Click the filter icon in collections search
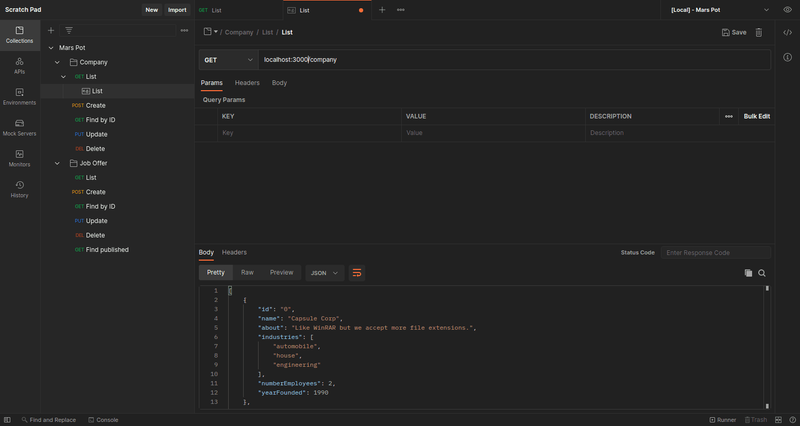 coord(68,31)
